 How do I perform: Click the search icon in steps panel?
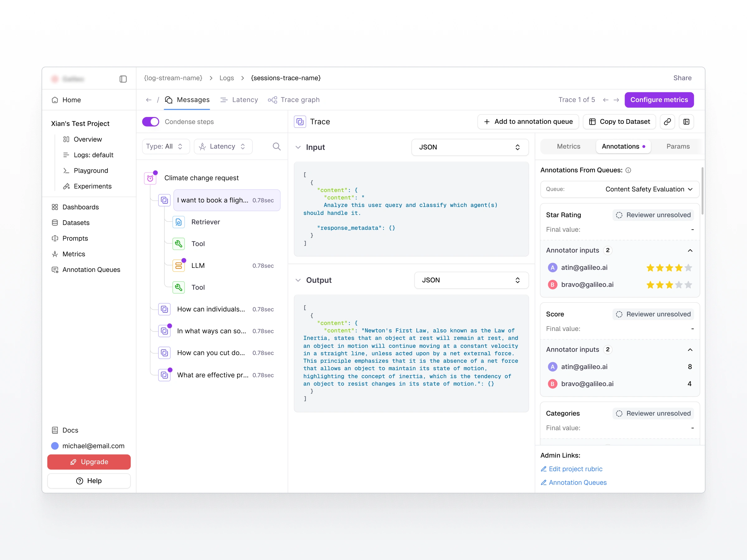click(276, 146)
